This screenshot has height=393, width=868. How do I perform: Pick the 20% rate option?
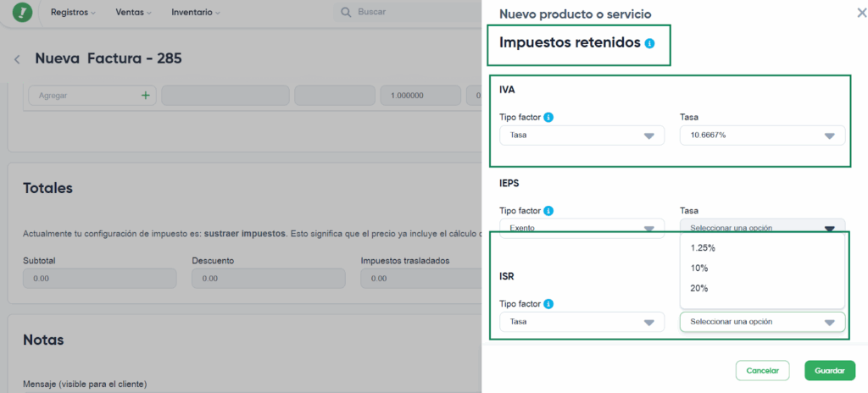699,289
